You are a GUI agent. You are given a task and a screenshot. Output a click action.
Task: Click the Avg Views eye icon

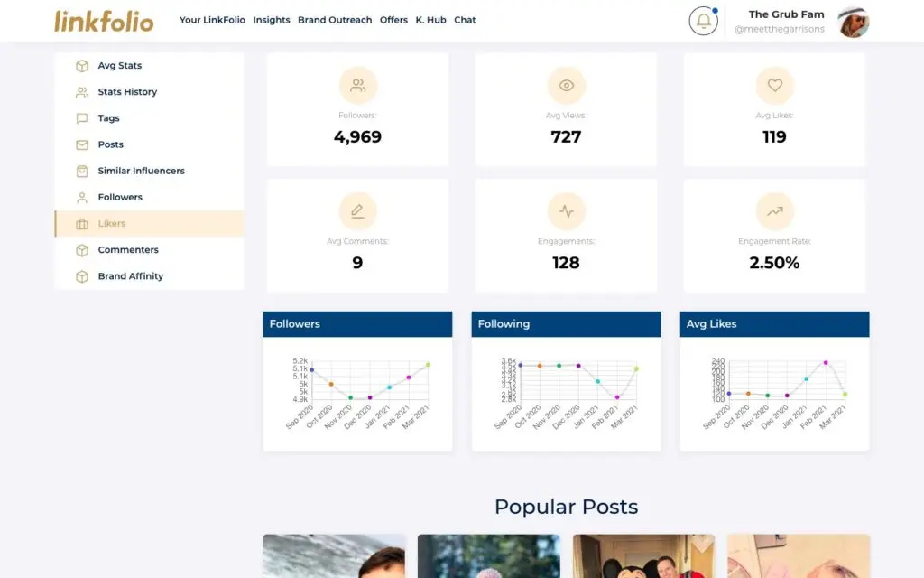pyautogui.click(x=567, y=86)
